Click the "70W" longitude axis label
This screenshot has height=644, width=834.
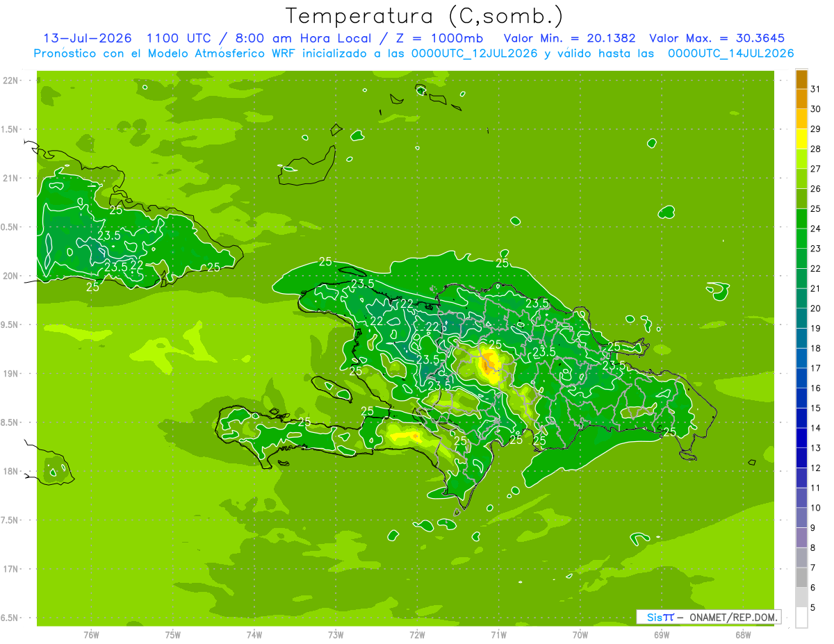coord(580,635)
